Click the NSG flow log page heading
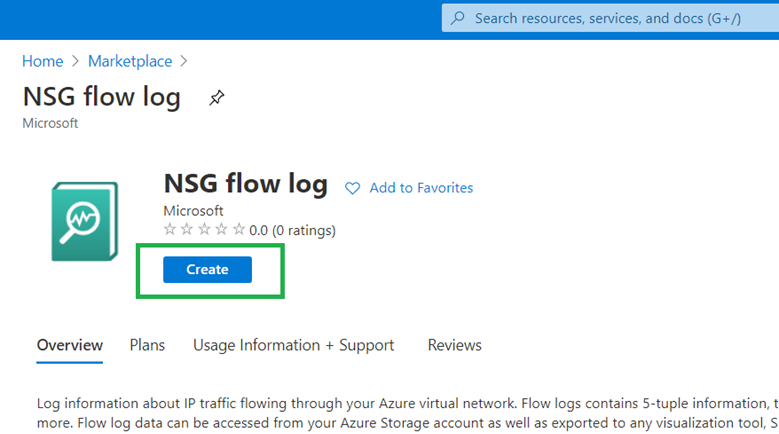779x434 pixels. tap(102, 96)
